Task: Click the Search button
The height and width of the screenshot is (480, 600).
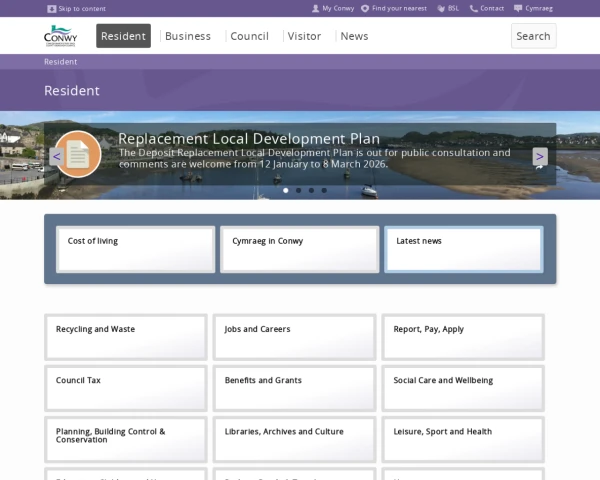Action: point(533,36)
